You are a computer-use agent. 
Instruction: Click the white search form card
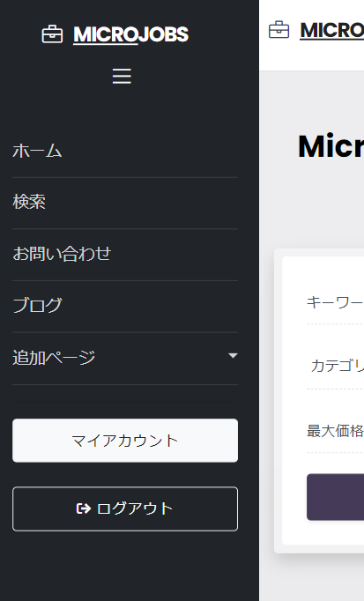tap(323, 401)
